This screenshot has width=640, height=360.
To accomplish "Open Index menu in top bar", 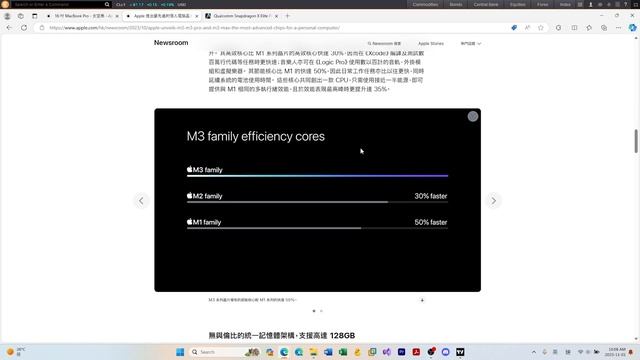I will (565, 4).
